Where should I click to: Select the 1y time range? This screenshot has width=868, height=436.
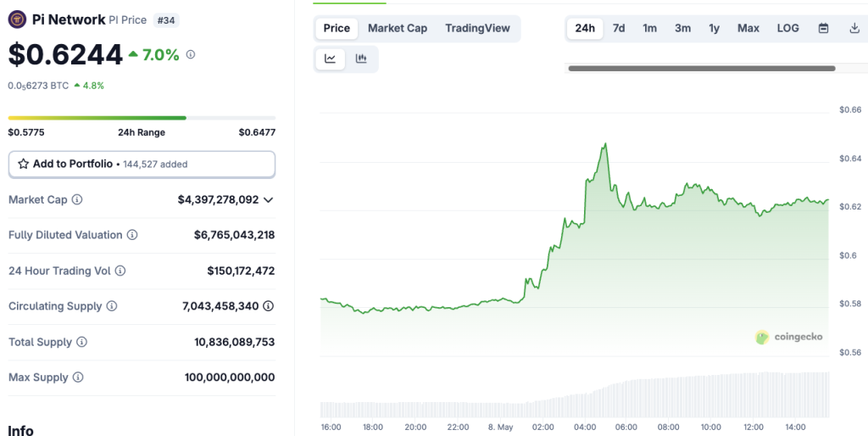pos(714,28)
